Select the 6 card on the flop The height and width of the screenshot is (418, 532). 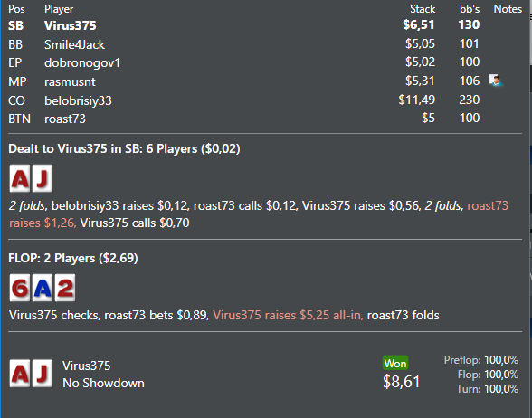tap(20, 288)
